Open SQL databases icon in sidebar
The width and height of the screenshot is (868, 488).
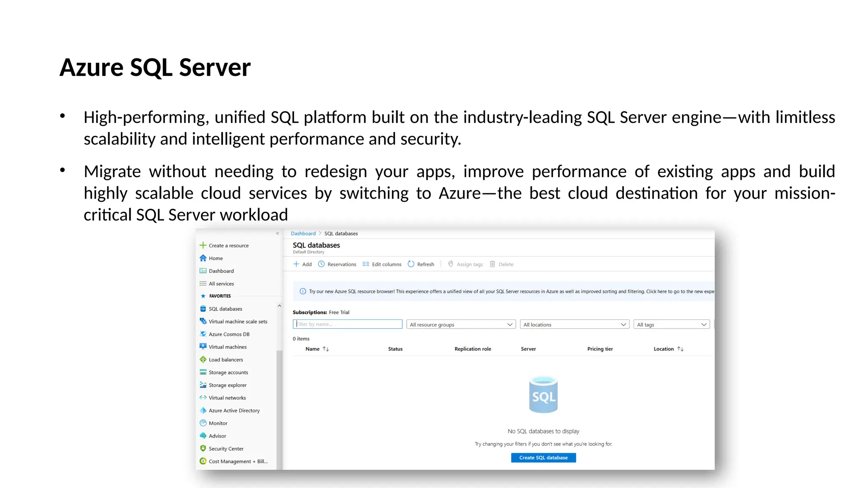[x=203, y=309]
